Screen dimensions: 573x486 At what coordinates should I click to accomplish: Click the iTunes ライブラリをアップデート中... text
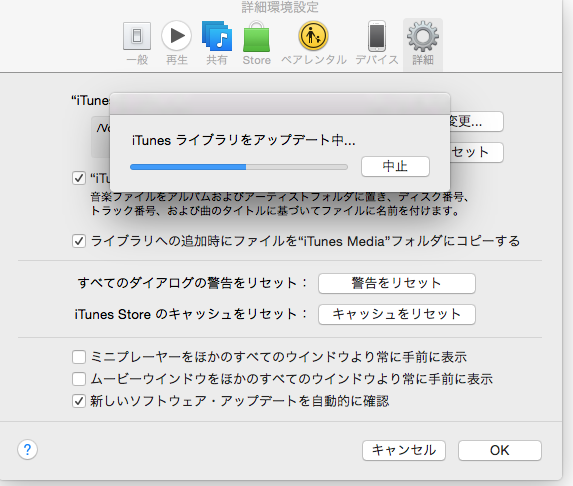(243, 140)
